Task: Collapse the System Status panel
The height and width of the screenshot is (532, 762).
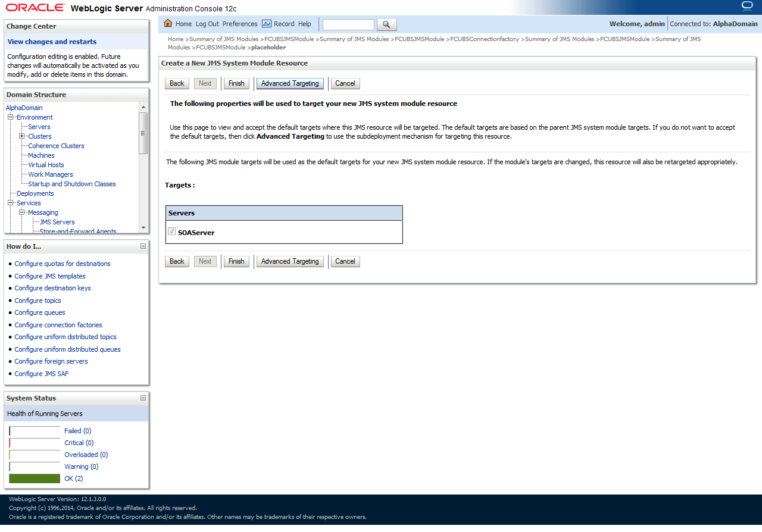Action: point(143,398)
